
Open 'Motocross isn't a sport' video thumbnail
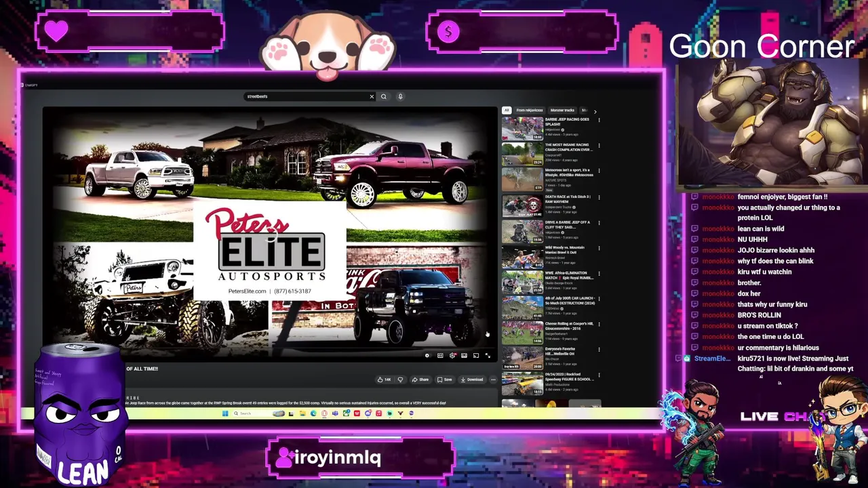click(x=522, y=180)
